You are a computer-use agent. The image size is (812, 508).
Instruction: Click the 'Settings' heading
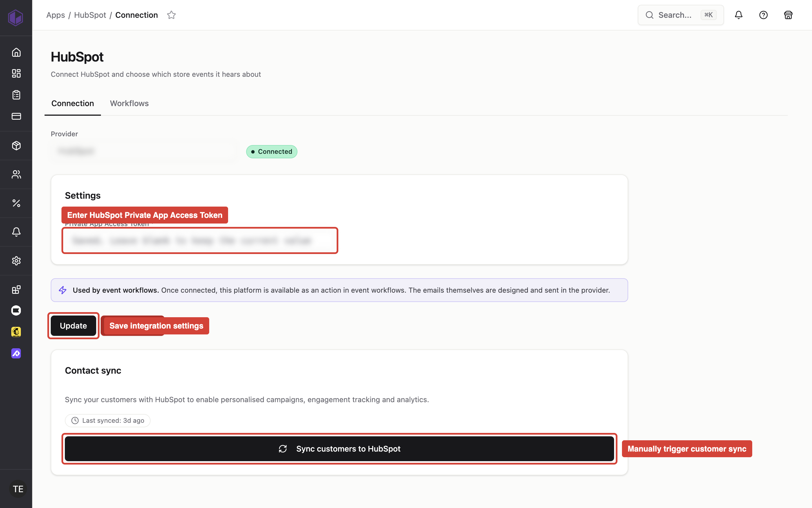click(x=83, y=196)
